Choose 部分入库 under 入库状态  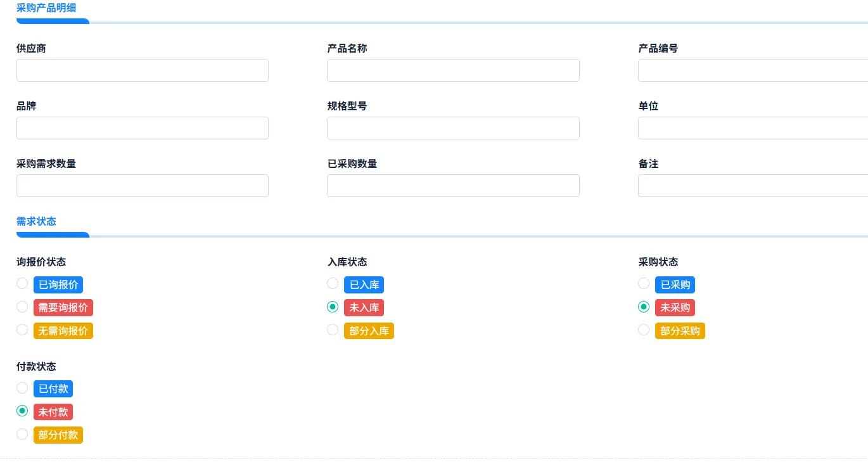point(333,330)
